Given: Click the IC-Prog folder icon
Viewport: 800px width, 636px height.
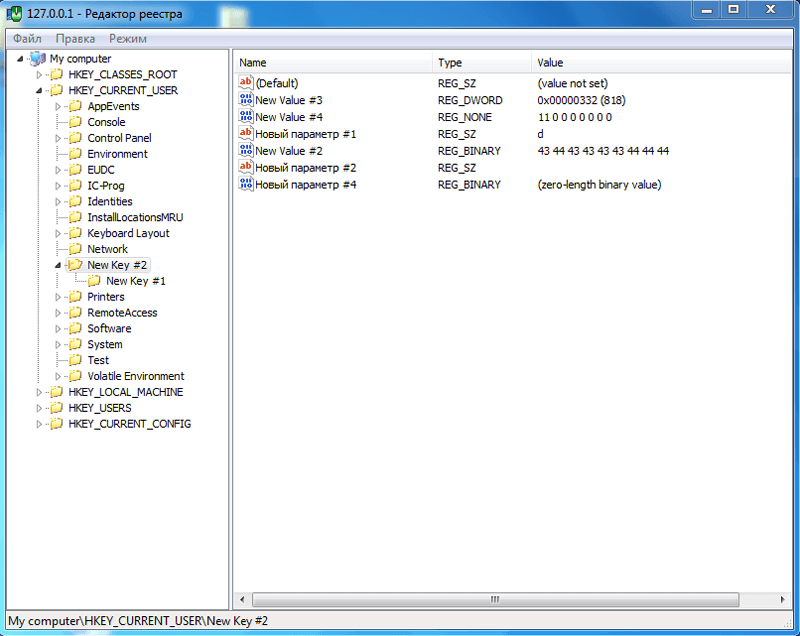Looking at the screenshot, I should click(75, 186).
